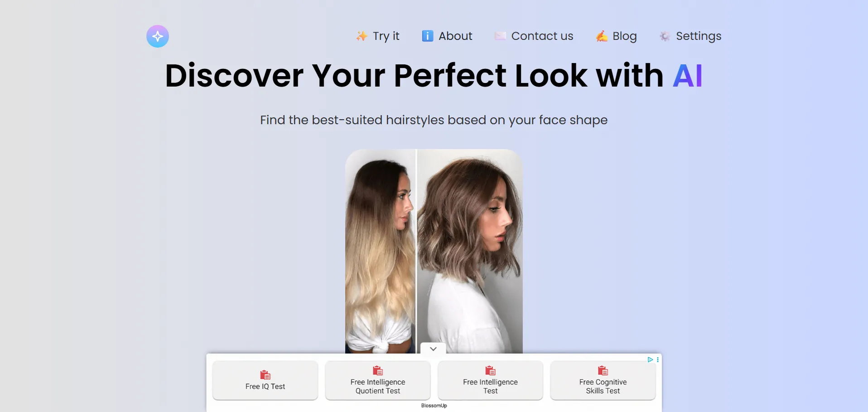Click Free Cognitive Skills Test button

pos(603,380)
